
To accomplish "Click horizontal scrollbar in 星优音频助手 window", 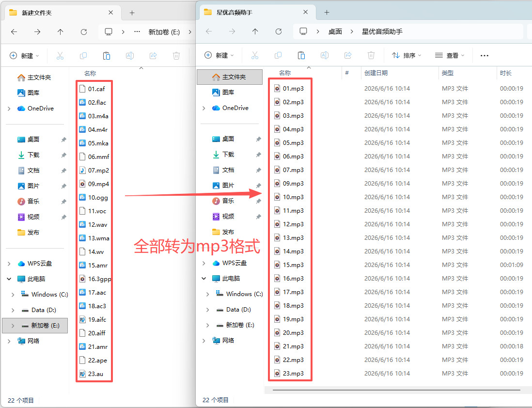I will [x=396, y=390].
